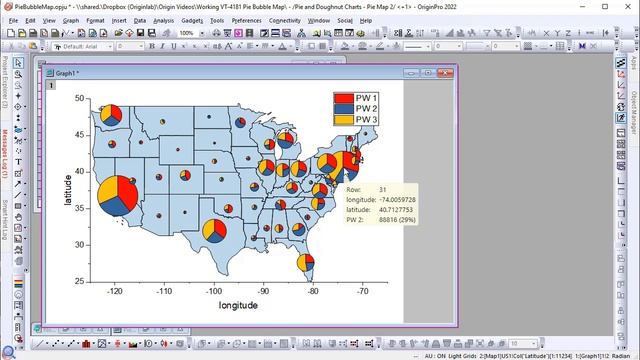
Task: Click the Y axis icon in top toolbar
Action: 557,33
